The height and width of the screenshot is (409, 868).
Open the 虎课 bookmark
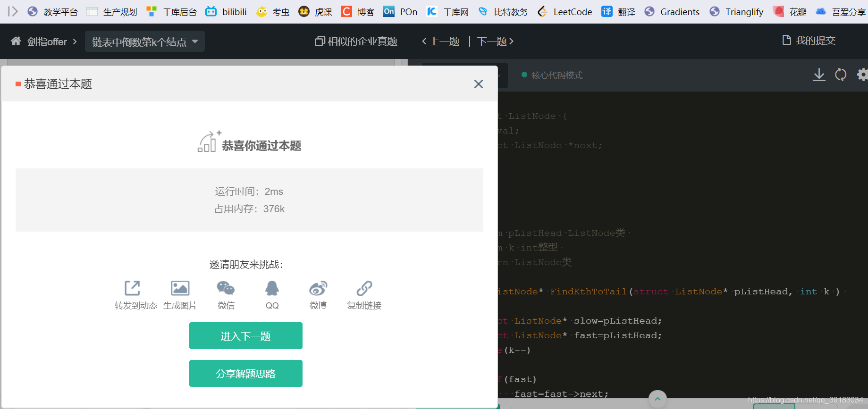[x=315, y=12]
